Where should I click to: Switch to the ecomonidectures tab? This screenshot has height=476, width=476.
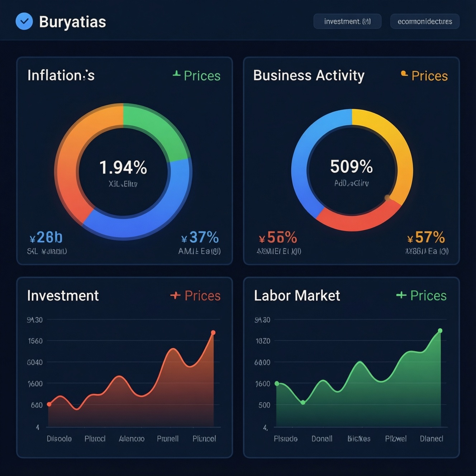click(x=425, y=22)
